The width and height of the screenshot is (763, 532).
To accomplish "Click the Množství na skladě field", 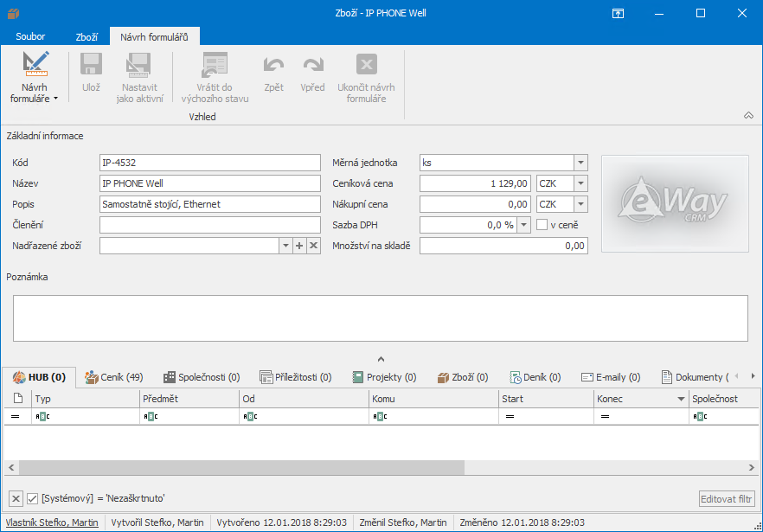I will [x=503, y=246].
